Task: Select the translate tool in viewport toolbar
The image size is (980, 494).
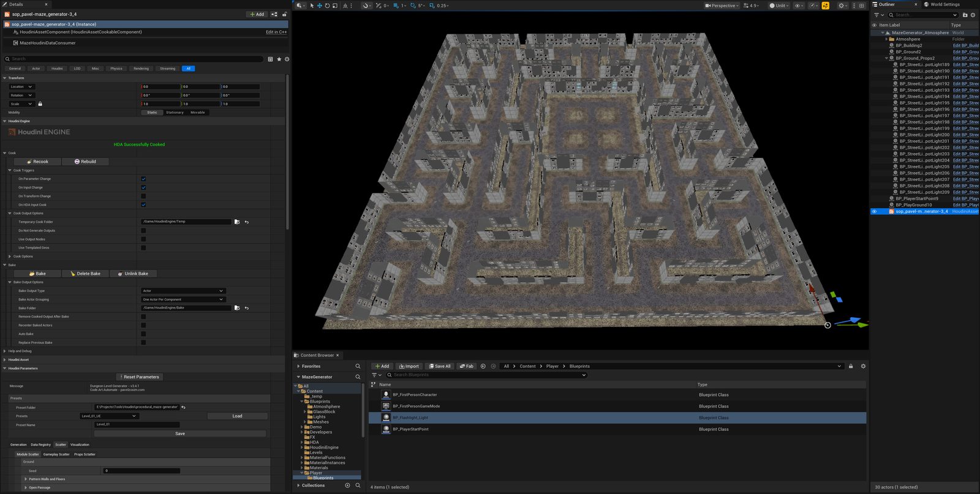Action: click(x=319, y=6)
